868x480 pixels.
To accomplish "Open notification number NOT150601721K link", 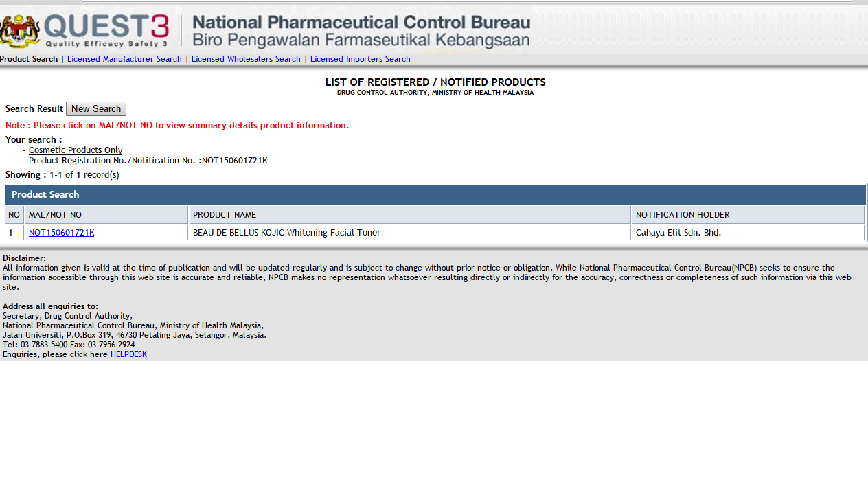I will click(62, 233).
